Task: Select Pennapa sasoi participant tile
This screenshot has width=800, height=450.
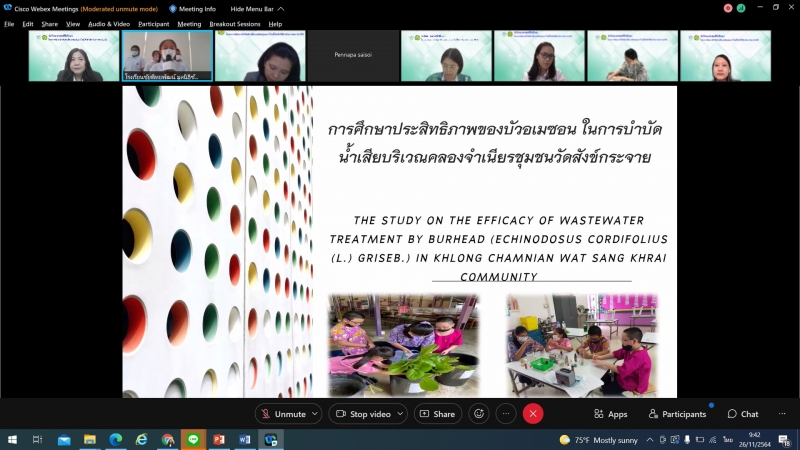Action: point(353,56)
